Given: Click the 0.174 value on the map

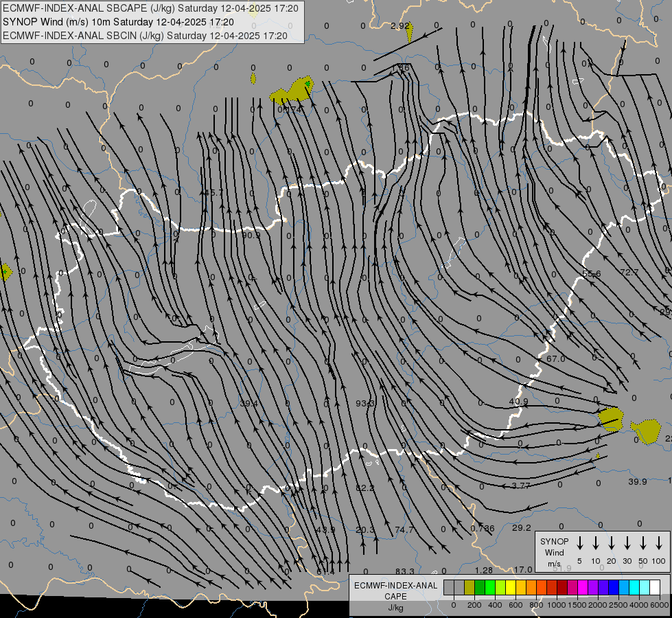Looking at the screenshot, I should click(x=289, y=110).
